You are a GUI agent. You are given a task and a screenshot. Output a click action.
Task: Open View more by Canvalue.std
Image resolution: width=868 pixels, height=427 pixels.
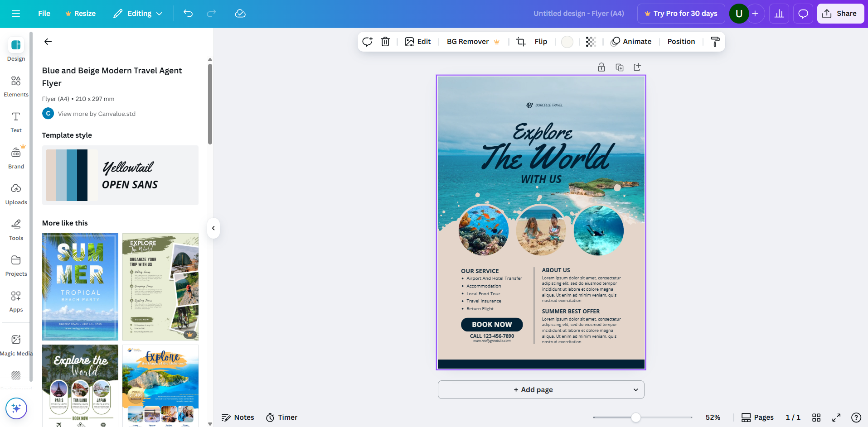pos(97,113)
